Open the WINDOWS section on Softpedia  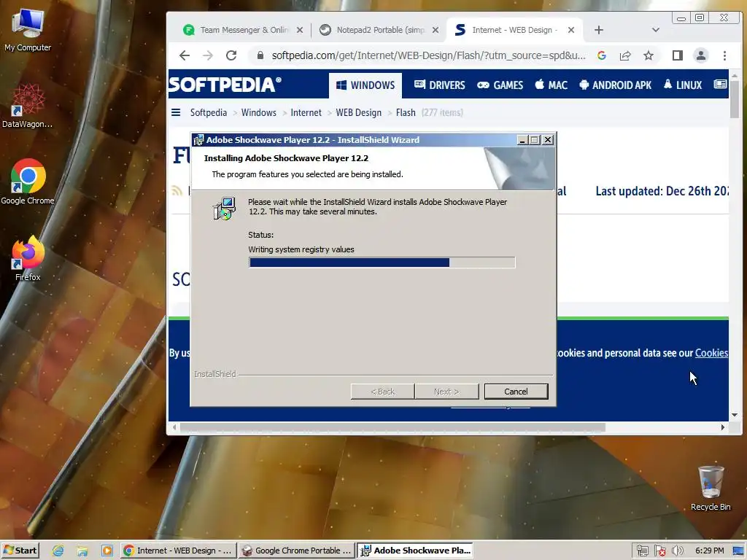[x=365, y=85]
